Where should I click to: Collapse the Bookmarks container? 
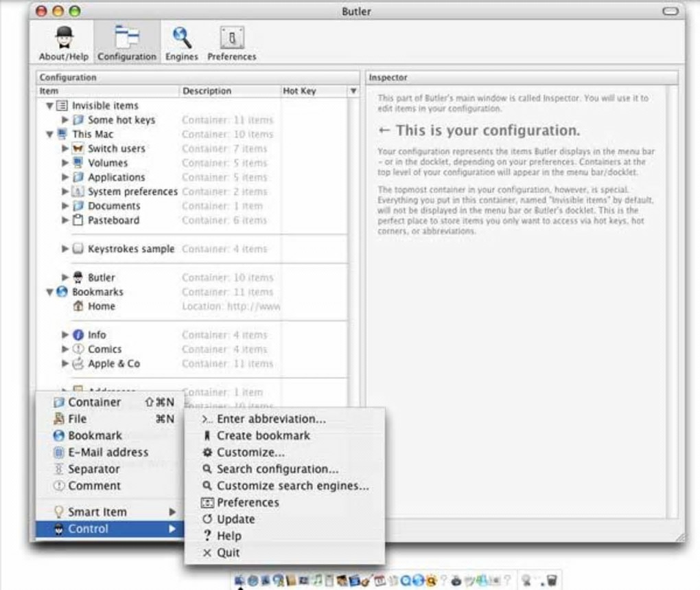(x=49, y=292)
